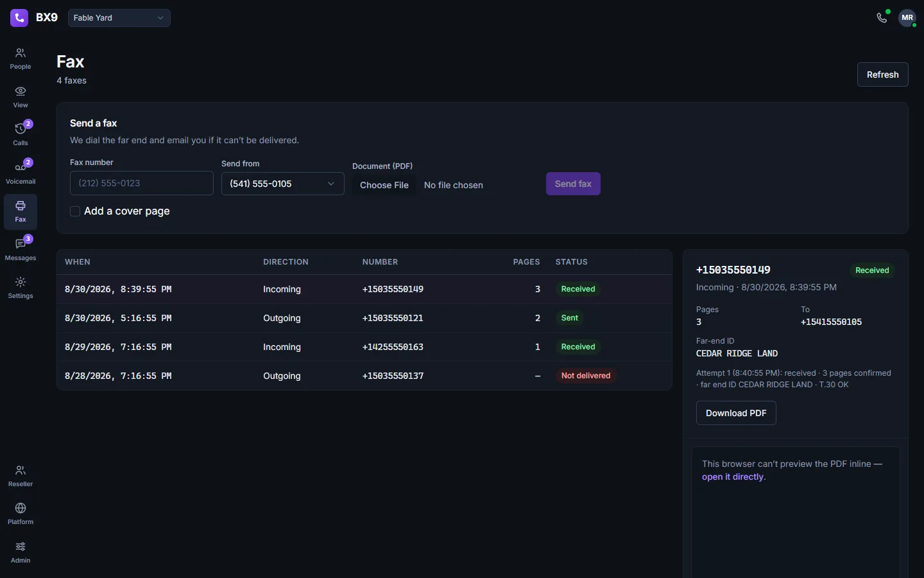Click Choose File for the PDF document

point(384,185)
